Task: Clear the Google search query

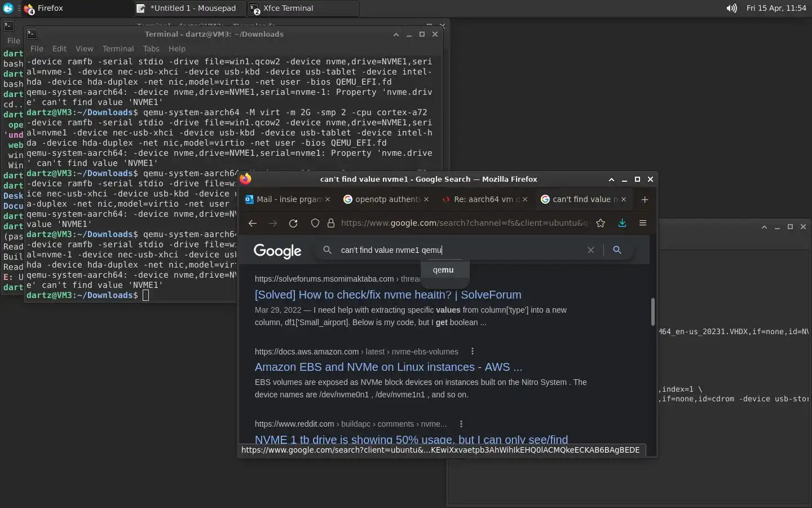Action: [x=590, y=250]
